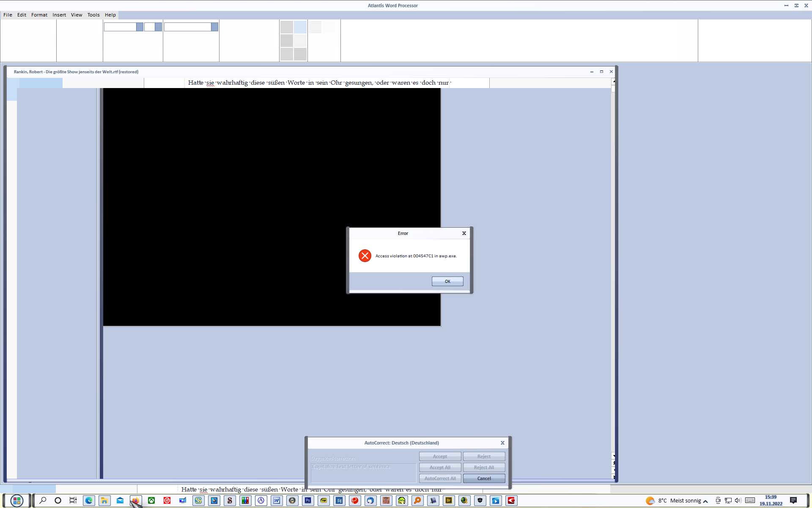Open Photoshop from the taskbar
This screenshot has height=508, width=812.
click(x=308, y=500)
